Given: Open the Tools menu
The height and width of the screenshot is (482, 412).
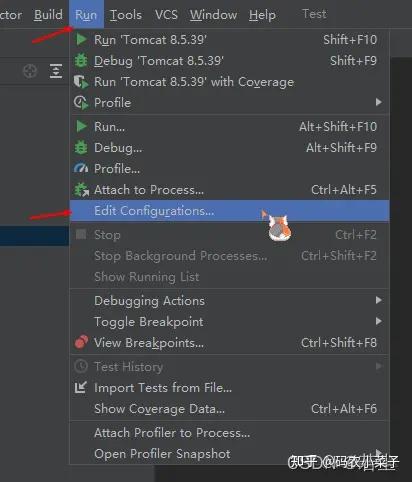Looking at the screenshot, I should tap(126, 15).
